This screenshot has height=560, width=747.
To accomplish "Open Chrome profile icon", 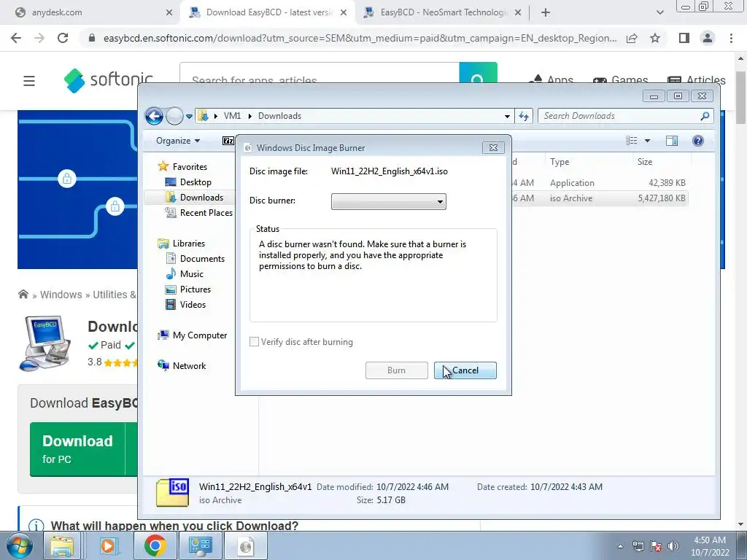I will 708,38.
